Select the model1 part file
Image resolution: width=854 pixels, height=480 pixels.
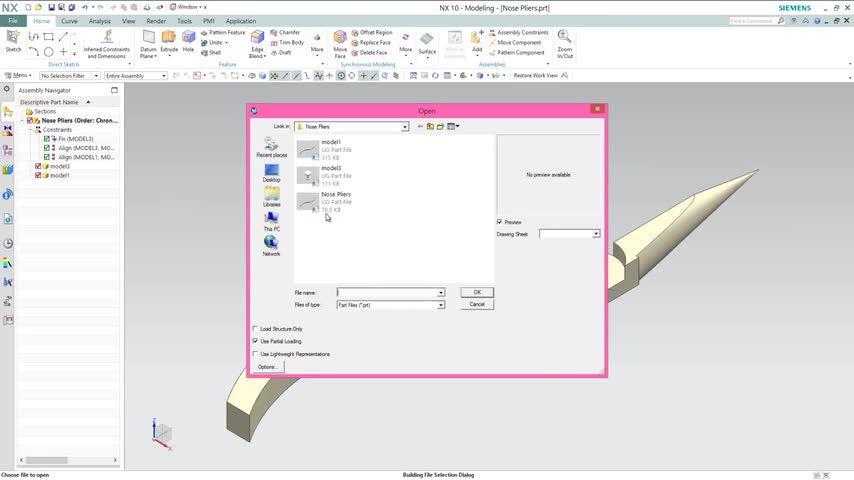pos(325,149)
